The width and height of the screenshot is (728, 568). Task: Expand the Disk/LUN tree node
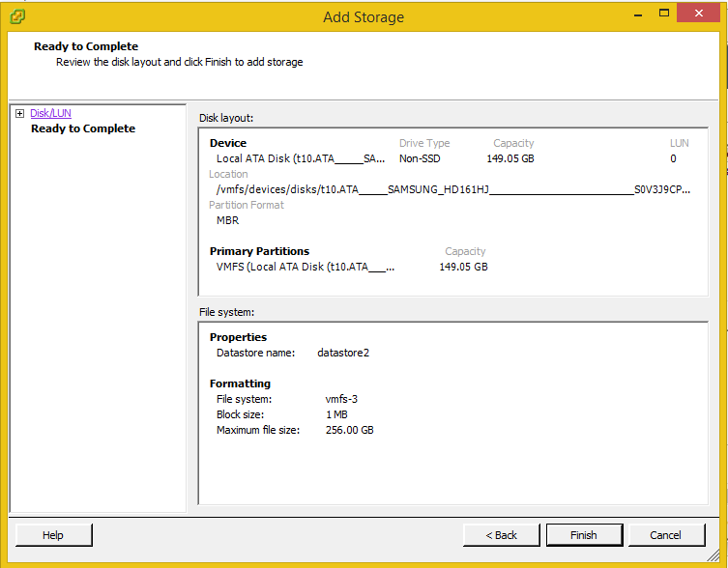(19, 114)
